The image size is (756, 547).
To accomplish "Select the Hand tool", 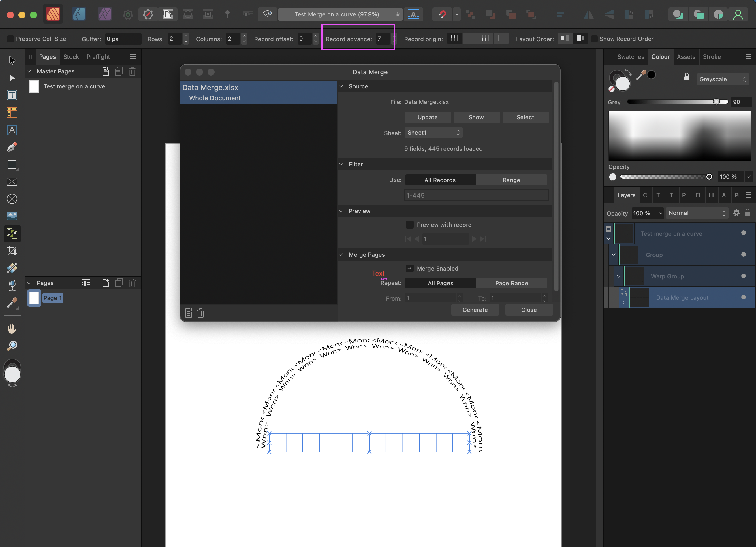I will tap(12, 329).
